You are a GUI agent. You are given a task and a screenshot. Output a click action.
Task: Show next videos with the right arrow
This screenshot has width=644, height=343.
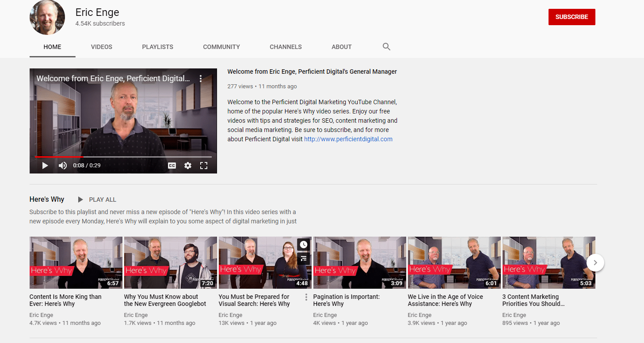[x=595, y=263]
